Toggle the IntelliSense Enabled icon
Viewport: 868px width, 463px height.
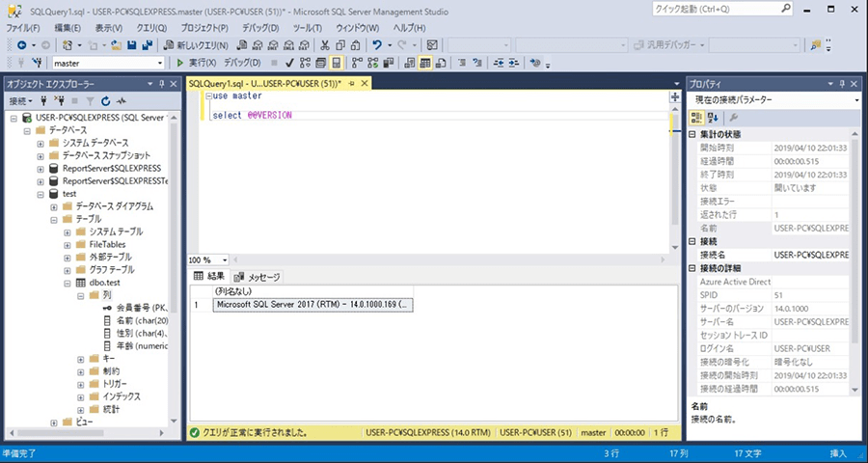(336, 63)
